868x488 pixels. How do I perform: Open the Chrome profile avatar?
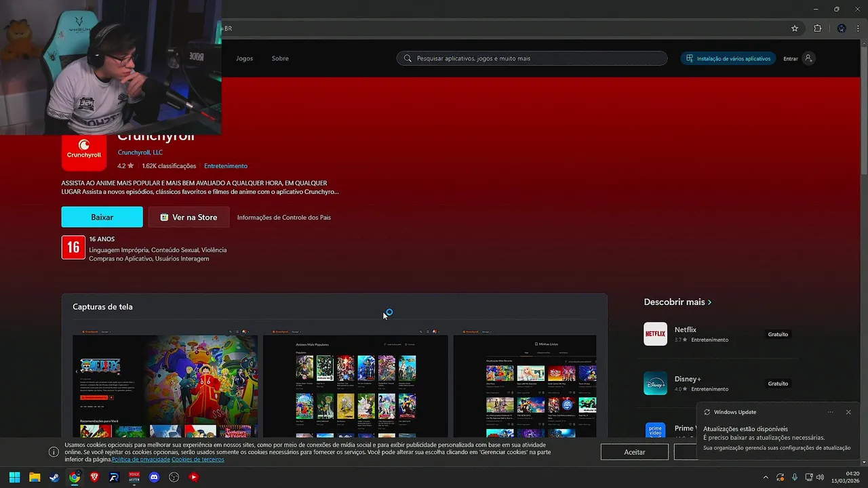tap(842, 28)
